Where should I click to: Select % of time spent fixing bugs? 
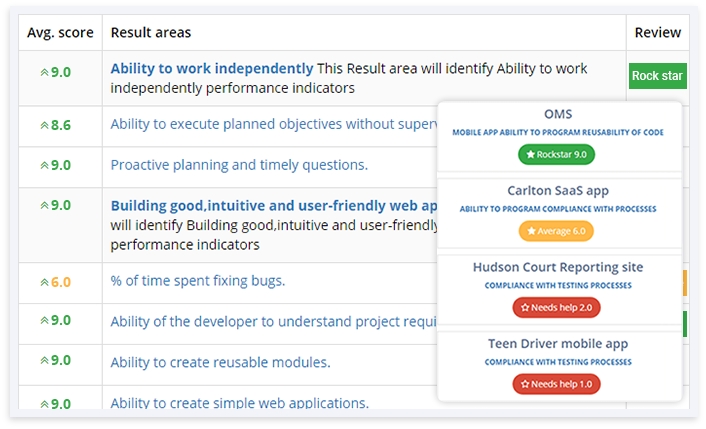coord(198,281)
